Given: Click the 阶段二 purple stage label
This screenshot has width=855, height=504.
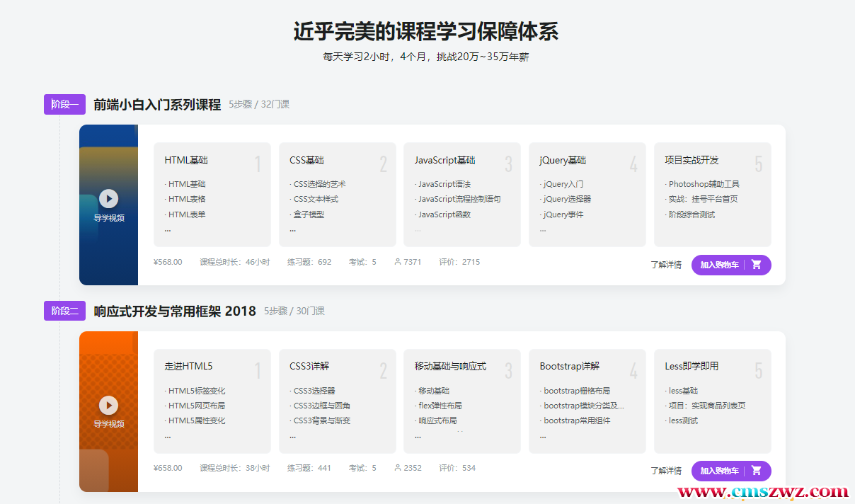Looking at the screenshot, I should (64, 311).
